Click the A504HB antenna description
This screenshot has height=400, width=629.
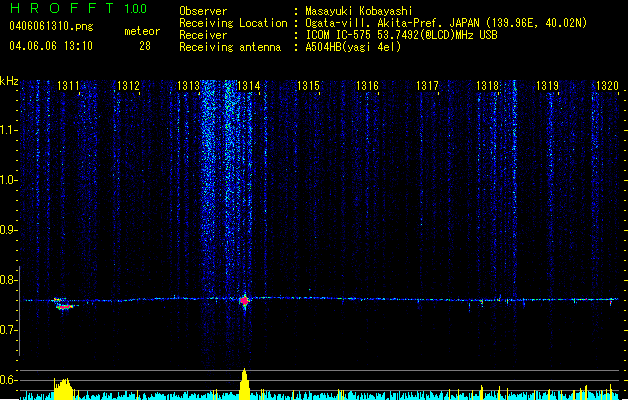[353, 47]
